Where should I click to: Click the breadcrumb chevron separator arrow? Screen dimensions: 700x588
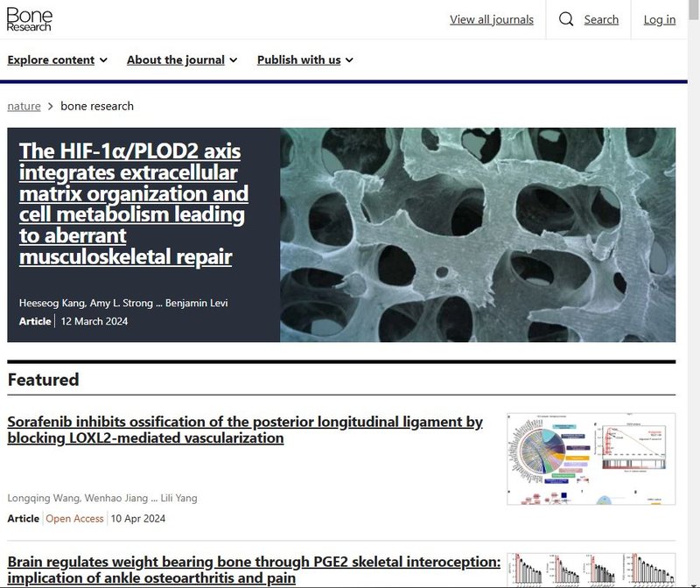[x=51, y=106]
